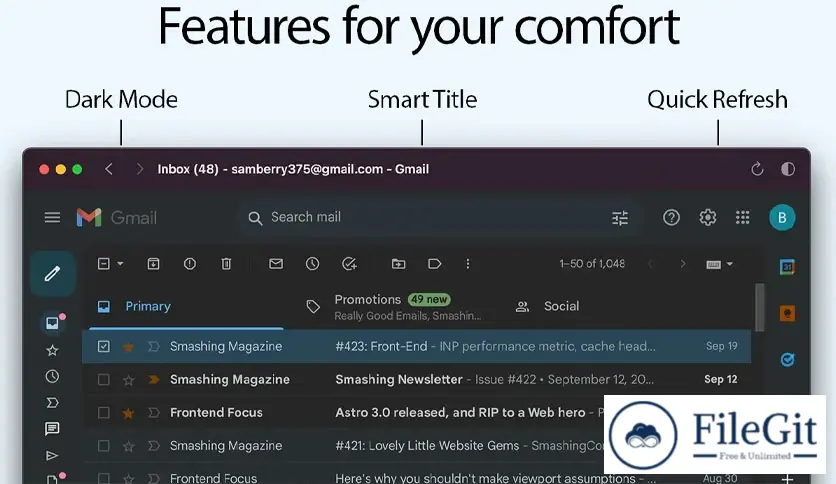Open the input tools keyboard dropdown
Viewport: 836px width, 484px height.
(x=719, y=264)
